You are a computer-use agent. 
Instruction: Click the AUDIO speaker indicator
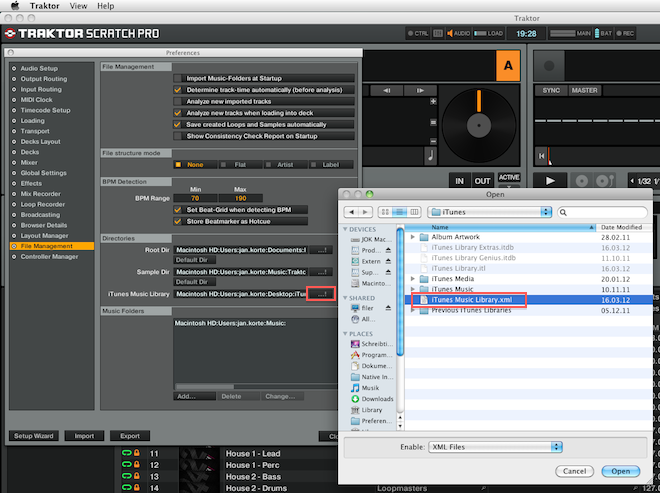tap(458, 33)
